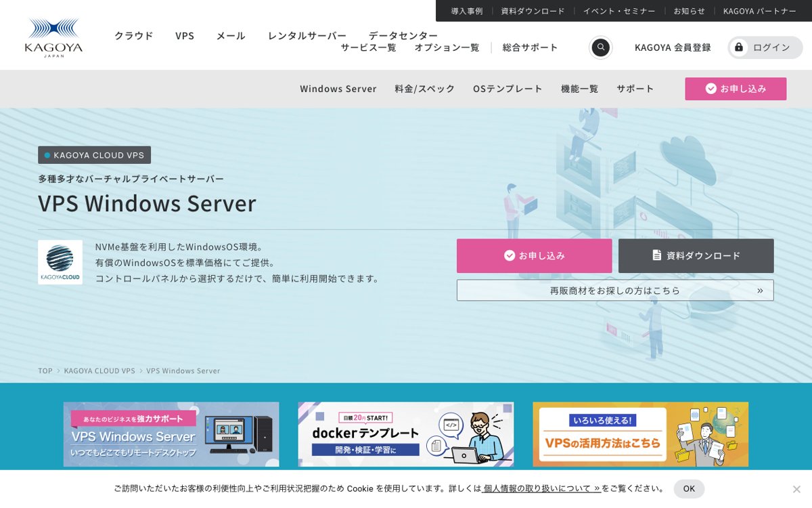Open the クラウド menu

(133, 35)
